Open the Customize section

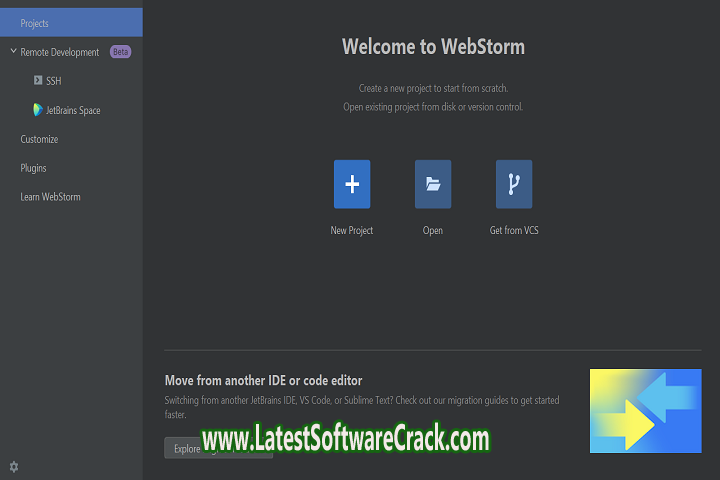[x=39, y=139]
